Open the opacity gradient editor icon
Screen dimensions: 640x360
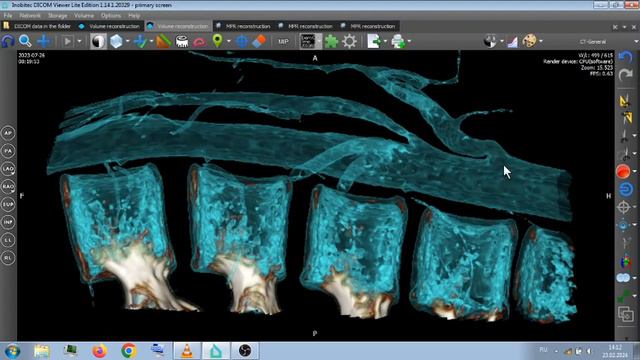513,41
